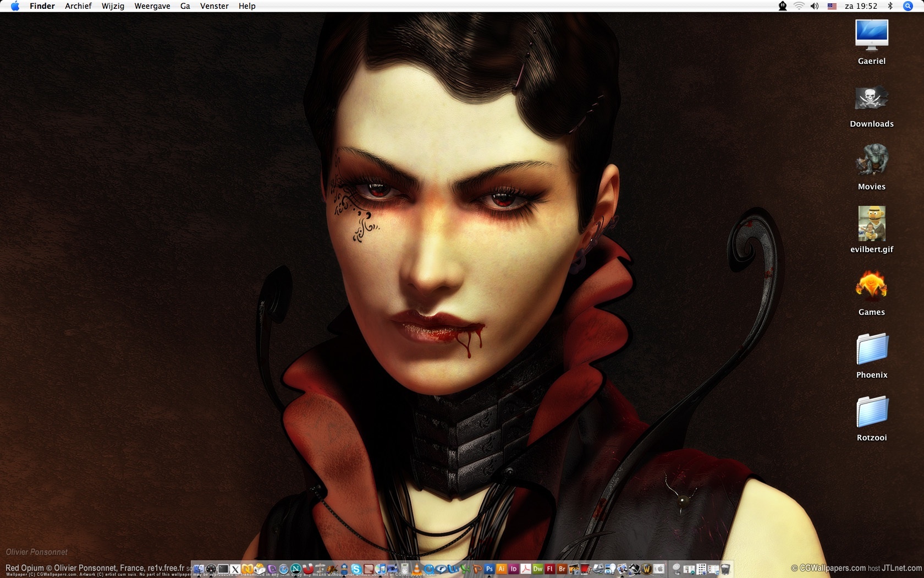Open Safari compass icon in dock
Viewport: 924px width, 578px height.
[x=284, y=569]
